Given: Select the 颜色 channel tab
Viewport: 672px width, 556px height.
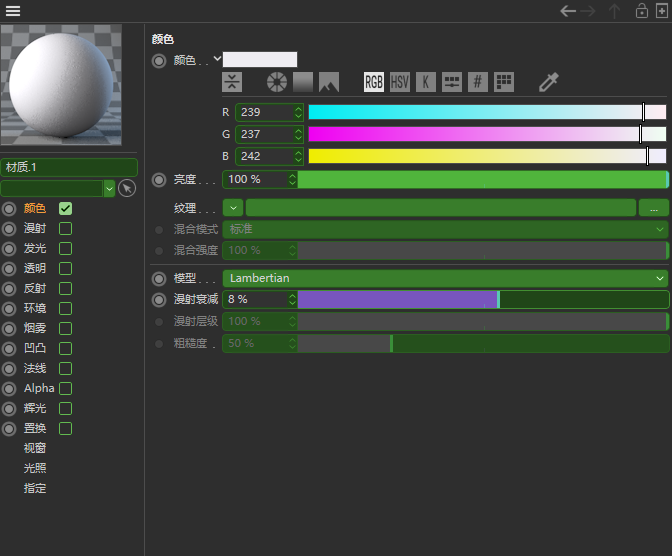Looking at the screenshot, I should point(35,208).
